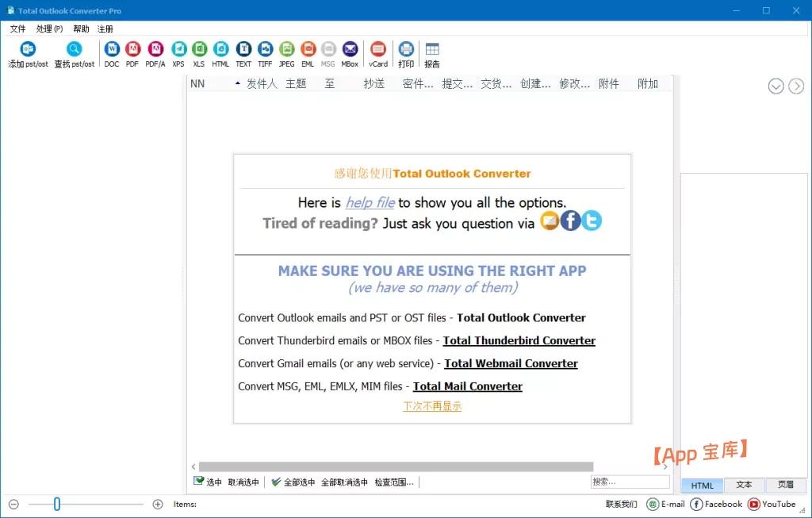Open the 处理(P) menu
Image resolution: width=812 pixels, height=518 pixels.
[49, 29]
